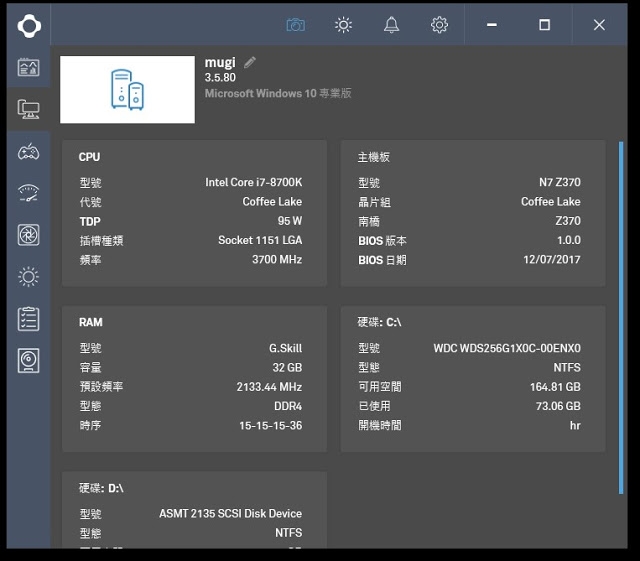
Task: Click N7 Z370 motherboard model
Action: click(560, 182)
